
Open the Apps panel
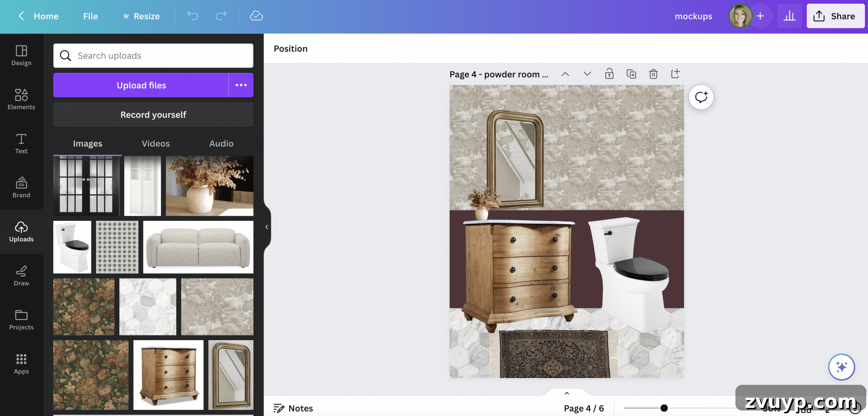click(x=21, y=364)
